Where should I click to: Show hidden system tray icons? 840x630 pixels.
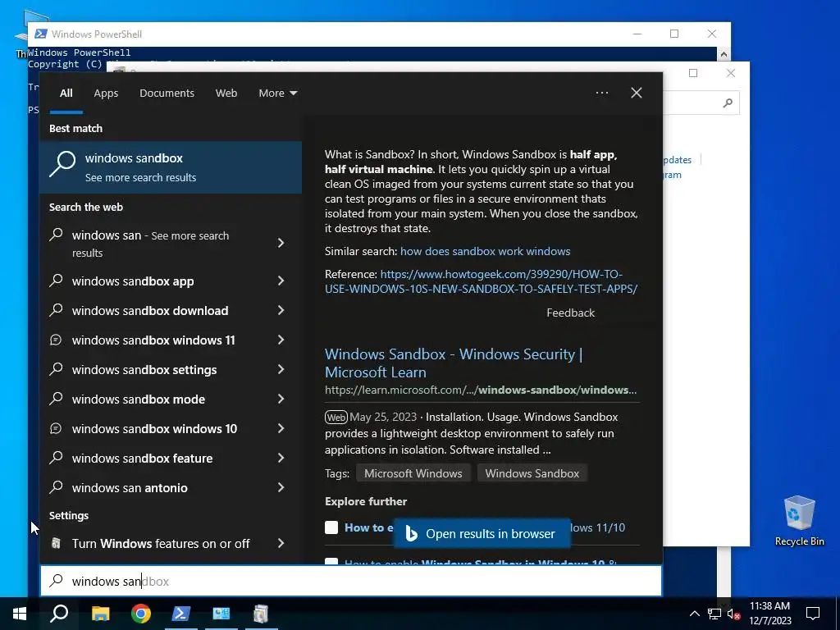[x=694, y=614]
